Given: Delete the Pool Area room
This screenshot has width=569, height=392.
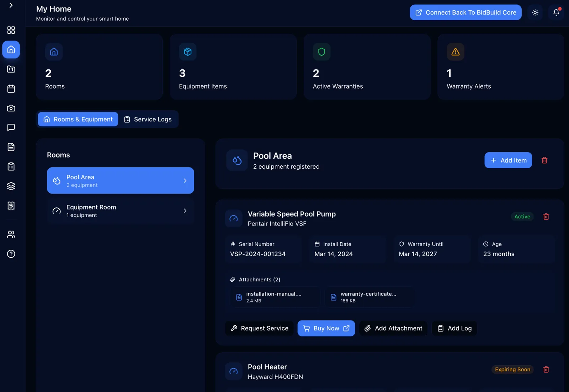Looking at the screenshot, I should (x=544, y=160).
